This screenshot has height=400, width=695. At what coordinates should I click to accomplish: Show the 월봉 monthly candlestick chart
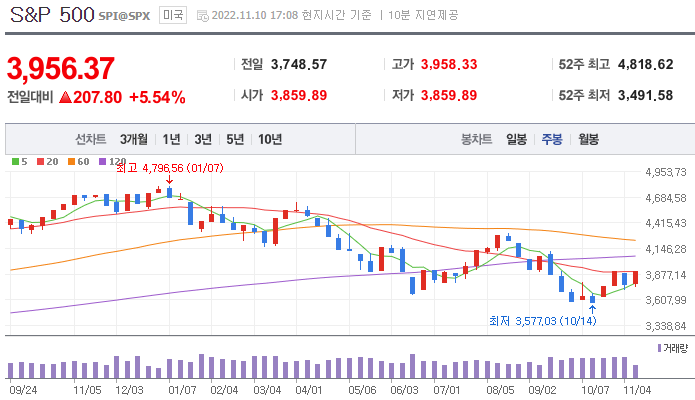[588, 139]
